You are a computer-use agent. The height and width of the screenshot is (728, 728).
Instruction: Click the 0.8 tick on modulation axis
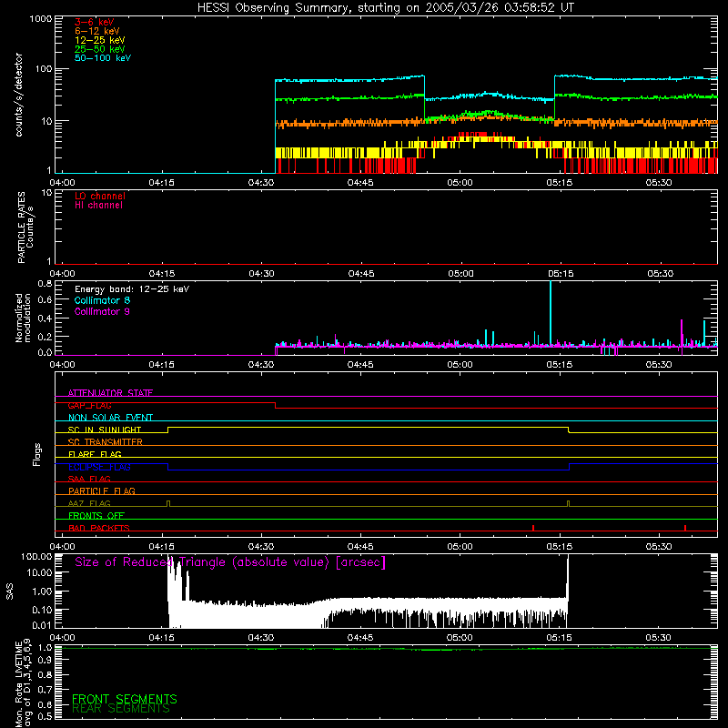[45, 283]
